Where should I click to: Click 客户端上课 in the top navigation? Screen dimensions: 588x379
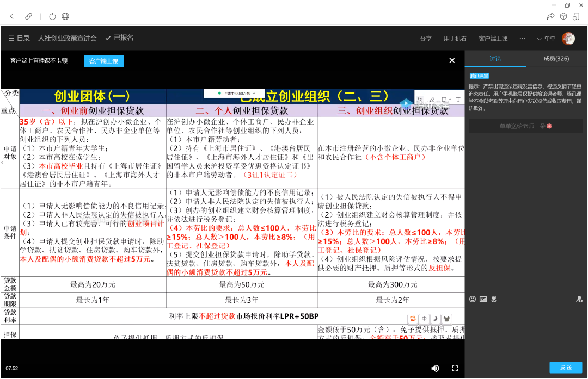[493, 39]
